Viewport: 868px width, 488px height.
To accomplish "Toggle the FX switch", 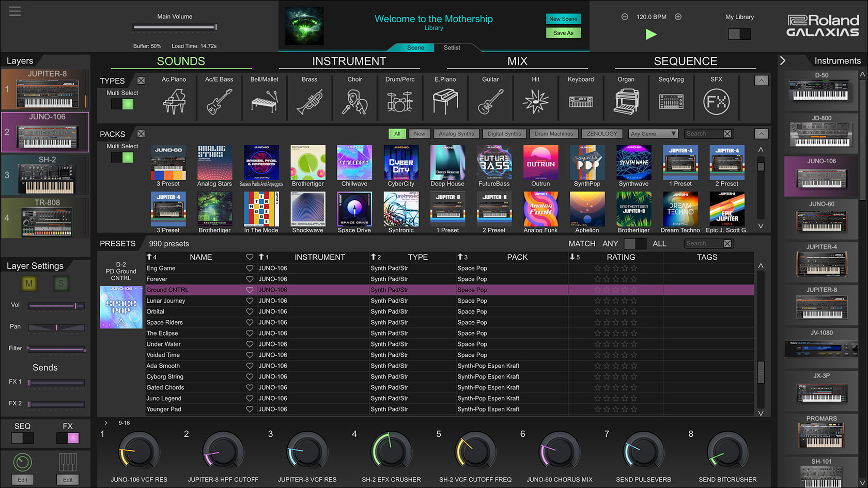I will tap(68, 438).
